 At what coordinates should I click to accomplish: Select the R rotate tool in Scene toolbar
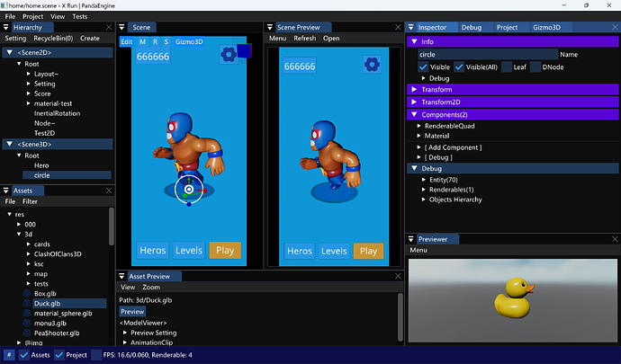pyautogui.click(x=155, y=41)
